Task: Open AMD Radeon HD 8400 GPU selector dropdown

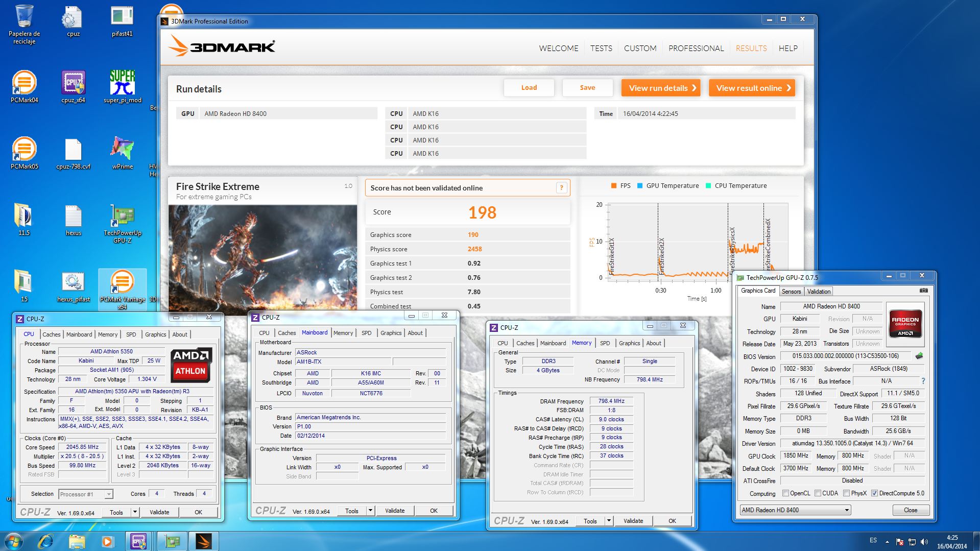Action: click(795, 510)
